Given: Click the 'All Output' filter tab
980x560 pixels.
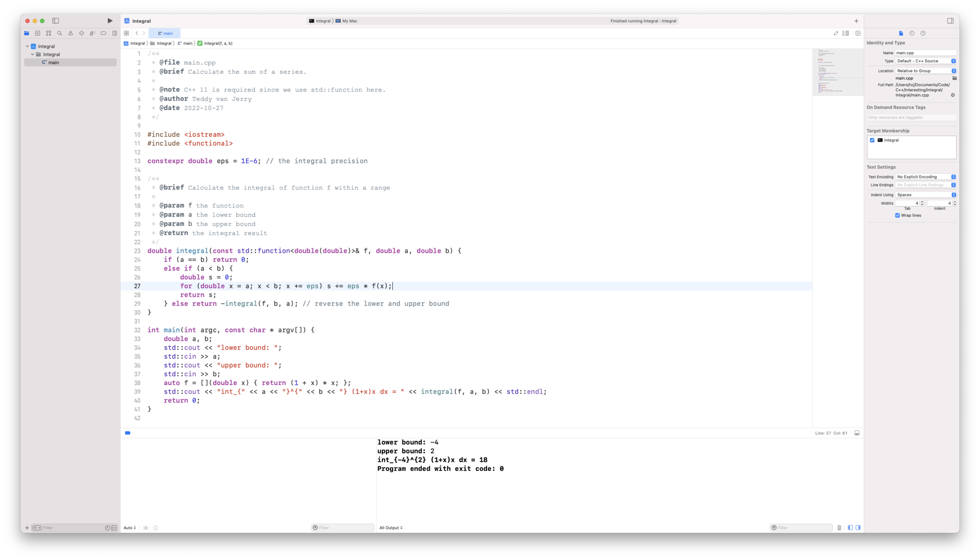Looking at the screenshot, I should 391,527.
